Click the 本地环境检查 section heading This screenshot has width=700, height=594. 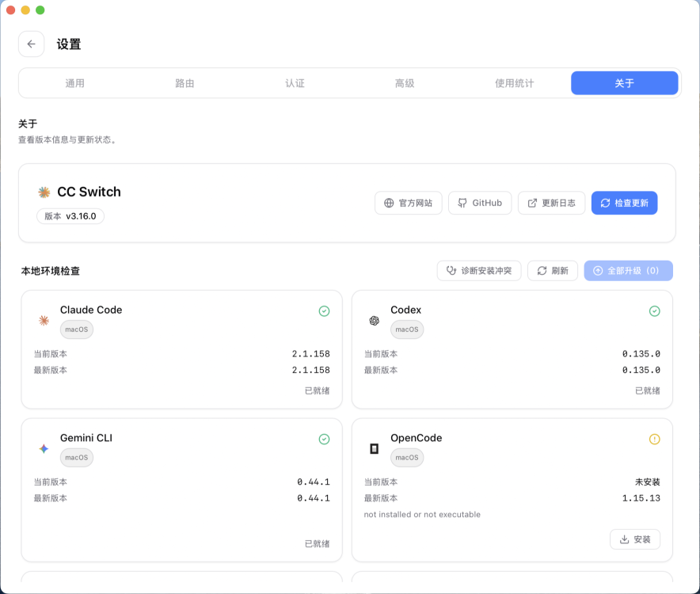coord(51,271)
